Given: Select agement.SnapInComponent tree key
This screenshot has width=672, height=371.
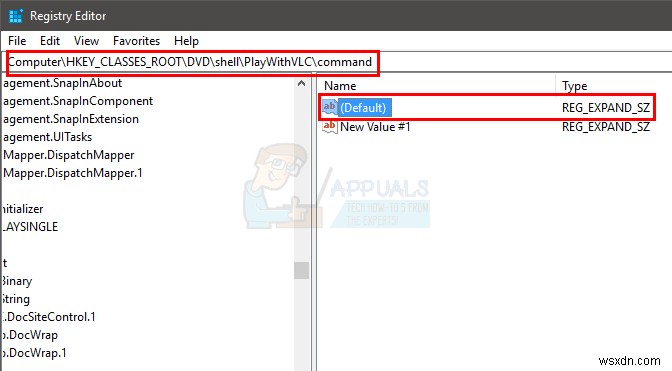Looking at the screenshot, I should (x=78, y=101).
